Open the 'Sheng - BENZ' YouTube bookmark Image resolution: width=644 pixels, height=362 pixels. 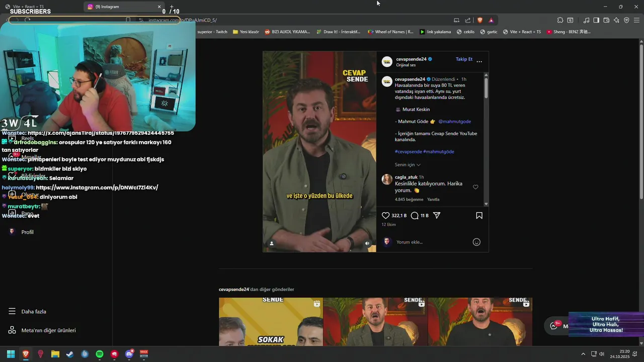pyautogui.click(x=569, y=32)
